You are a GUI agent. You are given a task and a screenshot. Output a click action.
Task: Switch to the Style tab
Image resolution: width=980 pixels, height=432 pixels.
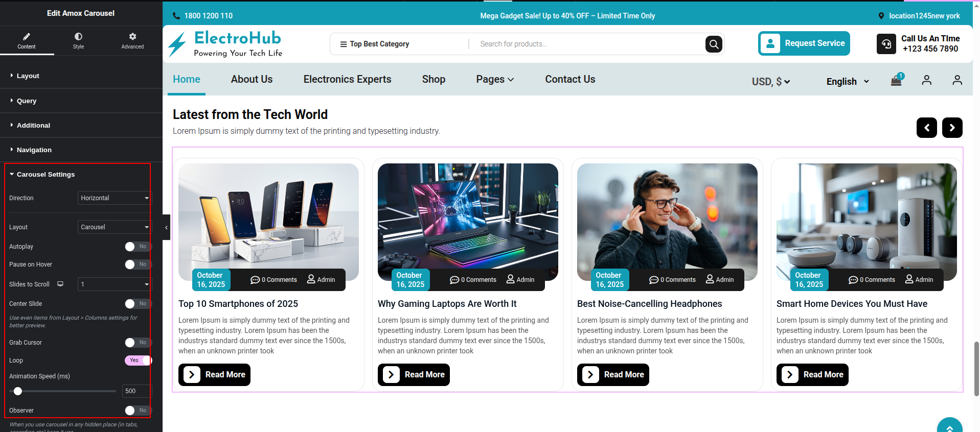coord(78,40)
